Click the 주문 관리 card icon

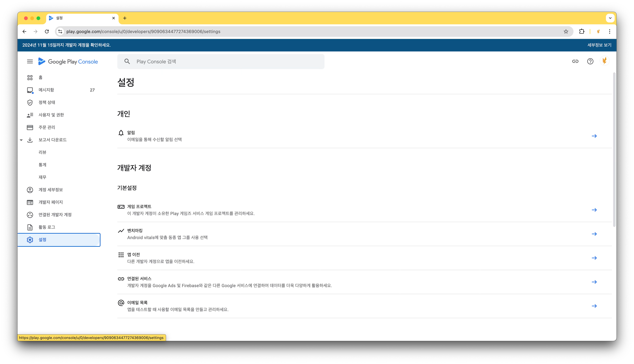(x=30, y=128)
